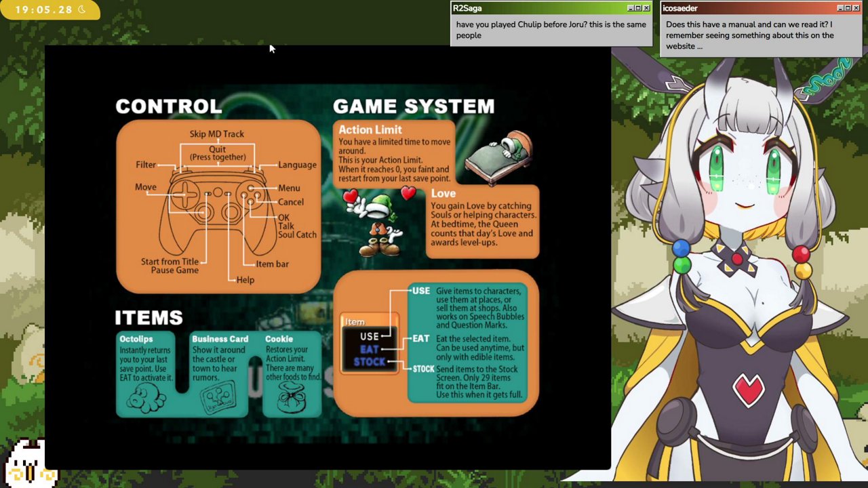
Task: Click the Action Limit heading
Action: tap(370, 129)
